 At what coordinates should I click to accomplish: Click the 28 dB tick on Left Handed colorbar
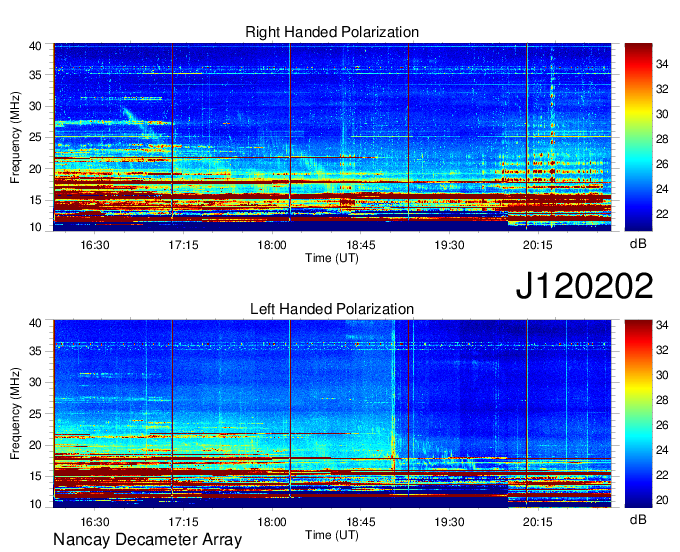click(662, 400)
